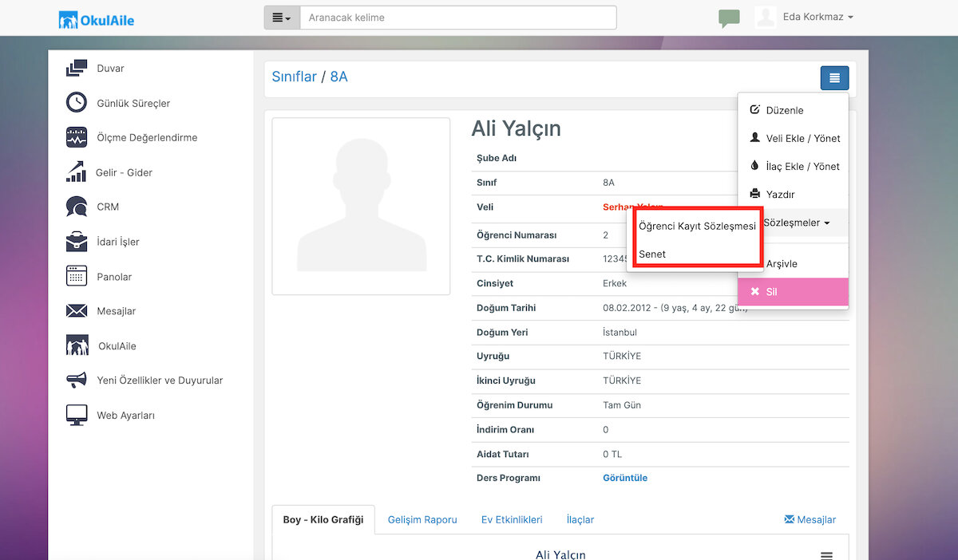958x560 pixels.
Task: Select the Ölçme Değerlendirme monitor icon
Action: (77, 137)
